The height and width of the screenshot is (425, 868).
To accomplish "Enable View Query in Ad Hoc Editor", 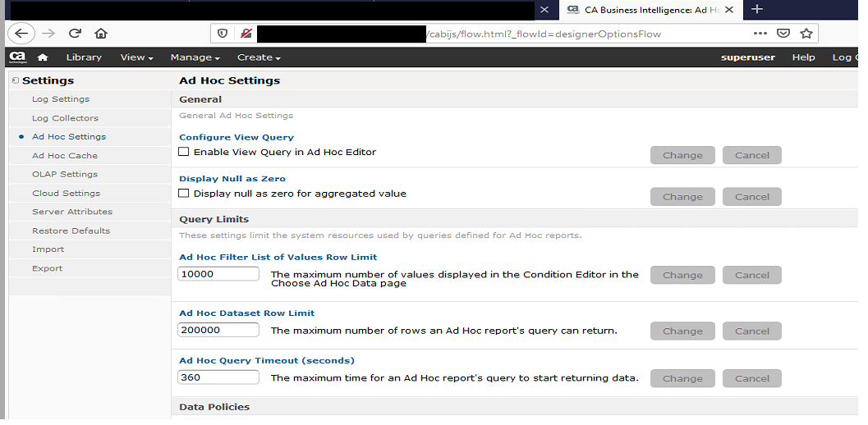I will 184,152.
